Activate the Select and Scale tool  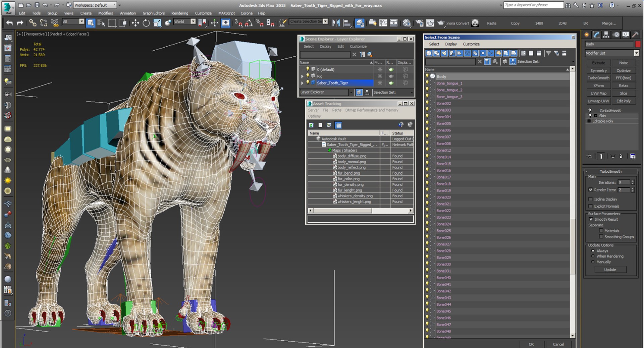[157, 23]
